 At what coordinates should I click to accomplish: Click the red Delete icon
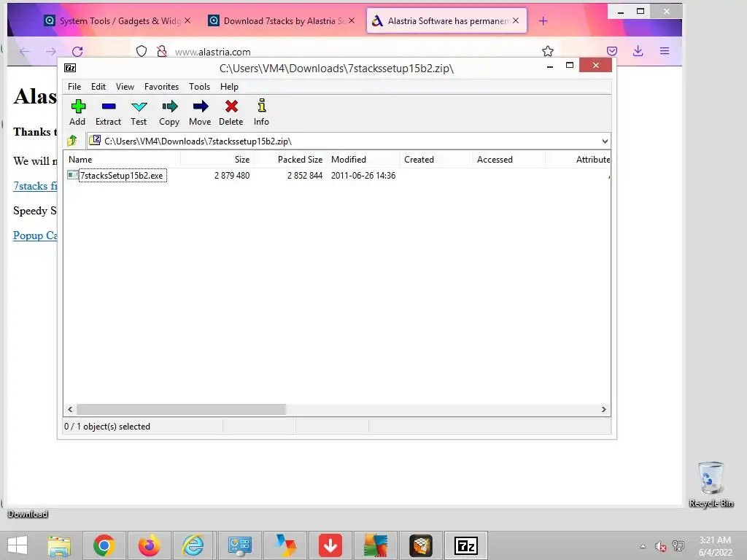coord(231,113)
